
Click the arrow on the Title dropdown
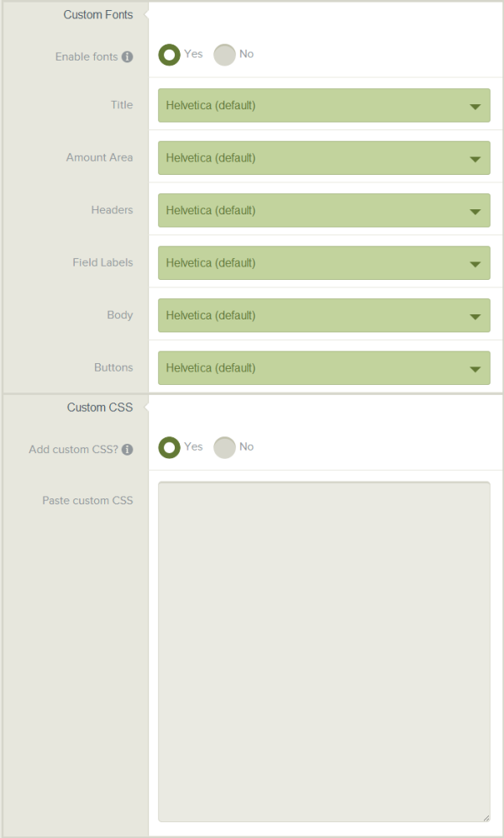(x=475, y=107)
